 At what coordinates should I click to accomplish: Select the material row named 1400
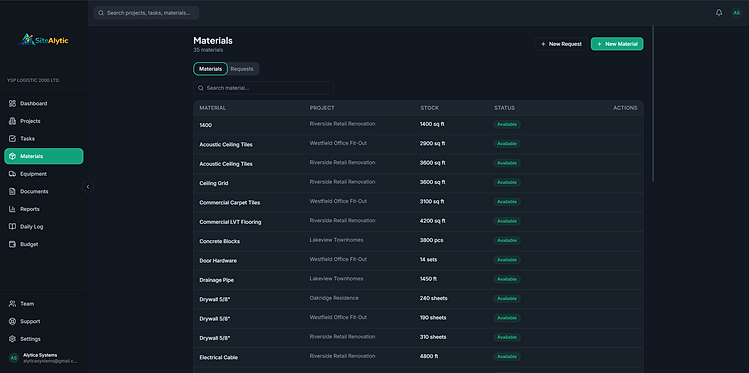(418, 125)
